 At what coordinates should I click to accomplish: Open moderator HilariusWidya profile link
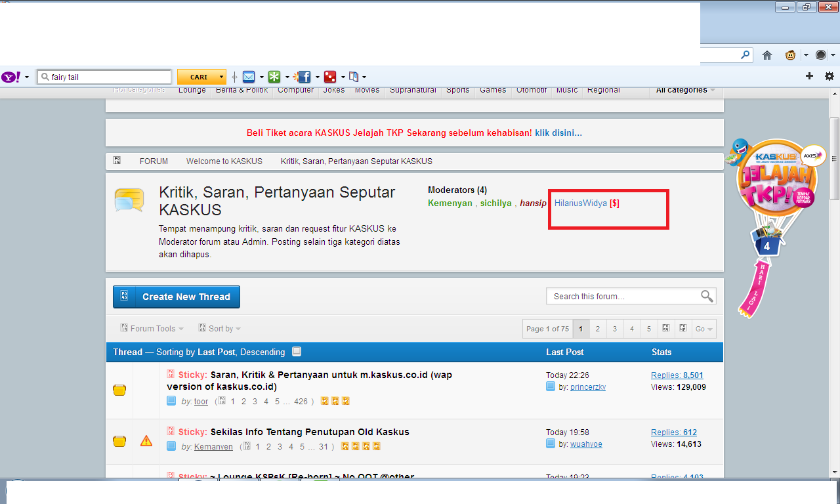click(x=581, y=203)
